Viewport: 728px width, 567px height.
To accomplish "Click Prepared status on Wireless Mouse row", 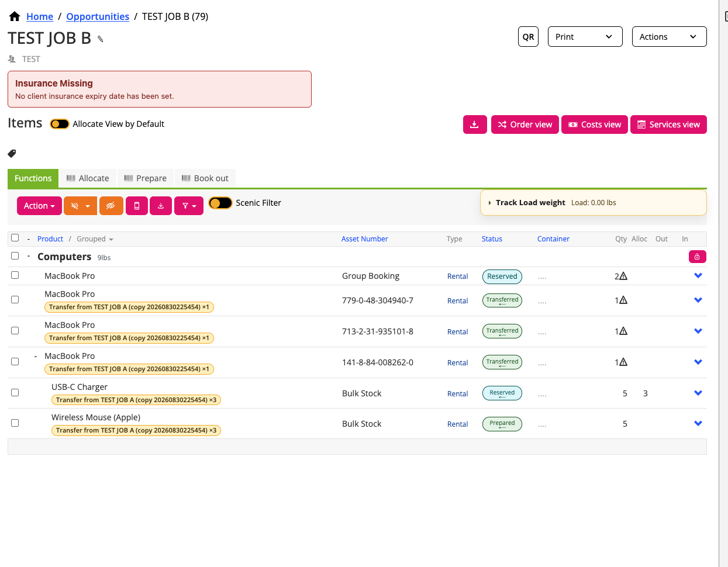I will tap(502, 424).
